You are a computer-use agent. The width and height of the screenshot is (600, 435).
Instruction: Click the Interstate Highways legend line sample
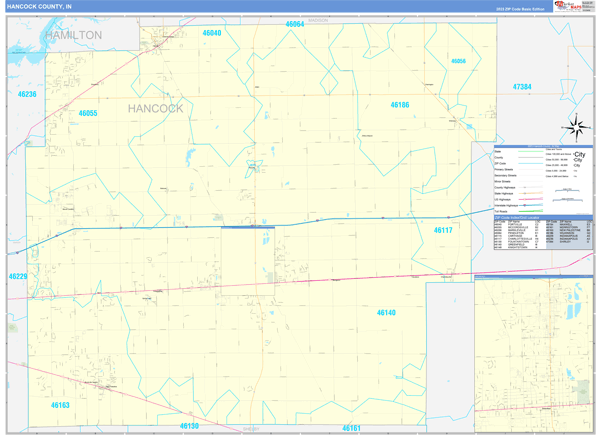[x=530, y=205]
